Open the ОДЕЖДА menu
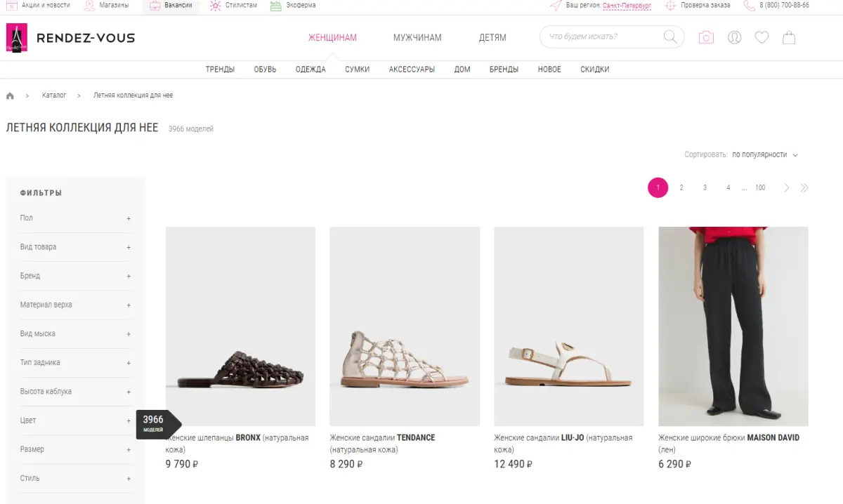Screen dimensions: 843x504 click(311, 69)
